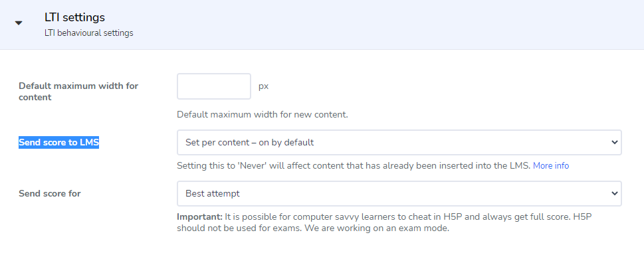Screen dimensions: 644x255
Task: Click the Send score to LMS dropdown chevron
Action: pyautogui.click(x=615, y=143)
